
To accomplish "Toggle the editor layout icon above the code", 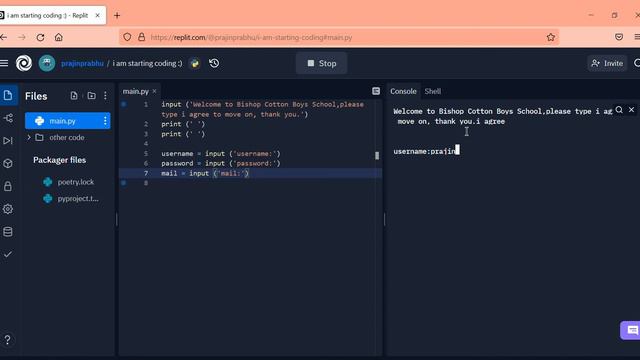I will [x=376, y=91].
